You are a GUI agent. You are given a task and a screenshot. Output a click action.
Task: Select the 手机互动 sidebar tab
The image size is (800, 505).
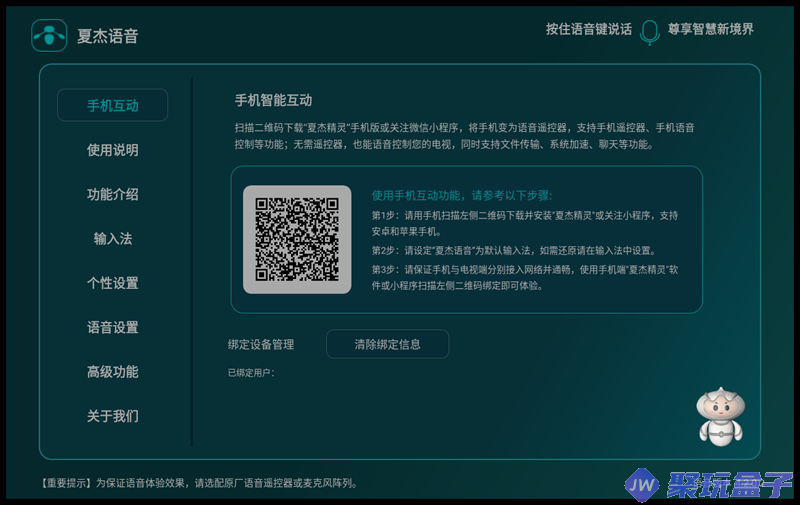point(113,106)
